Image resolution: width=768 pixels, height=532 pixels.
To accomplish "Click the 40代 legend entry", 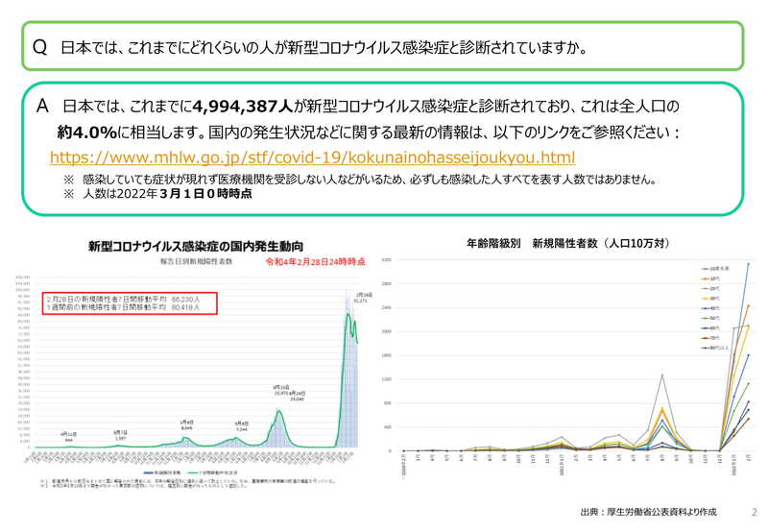I will coord(712,308).
